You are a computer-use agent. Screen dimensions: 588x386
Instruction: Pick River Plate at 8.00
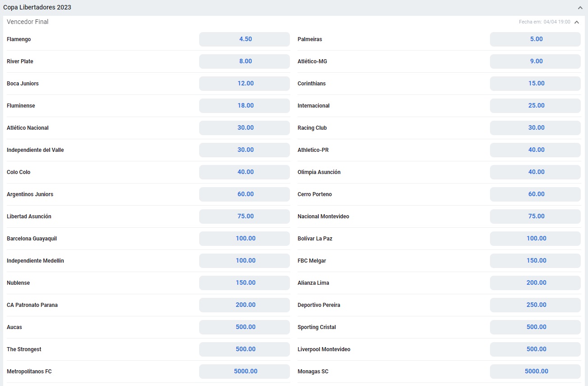click(x=244, y=61)
